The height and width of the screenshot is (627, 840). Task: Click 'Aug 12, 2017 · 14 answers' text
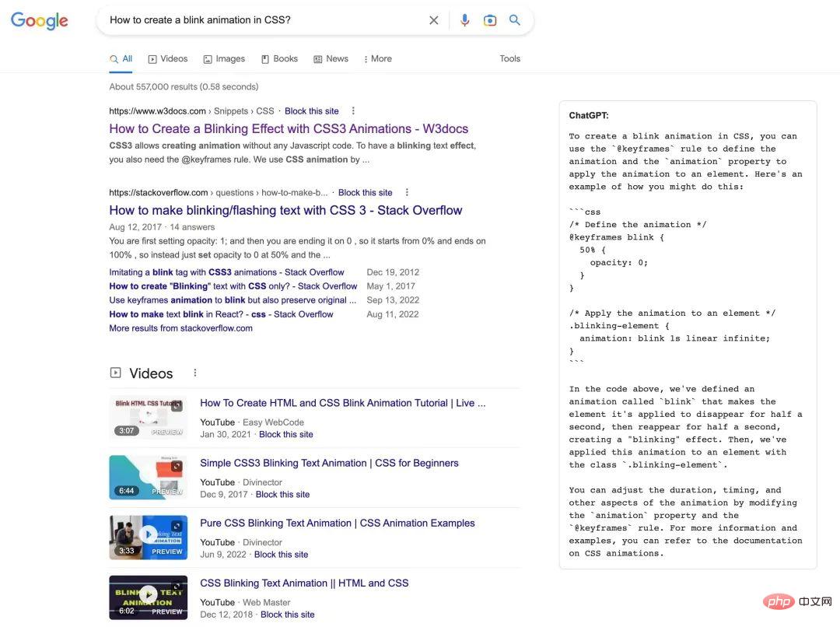click(162, 227)
